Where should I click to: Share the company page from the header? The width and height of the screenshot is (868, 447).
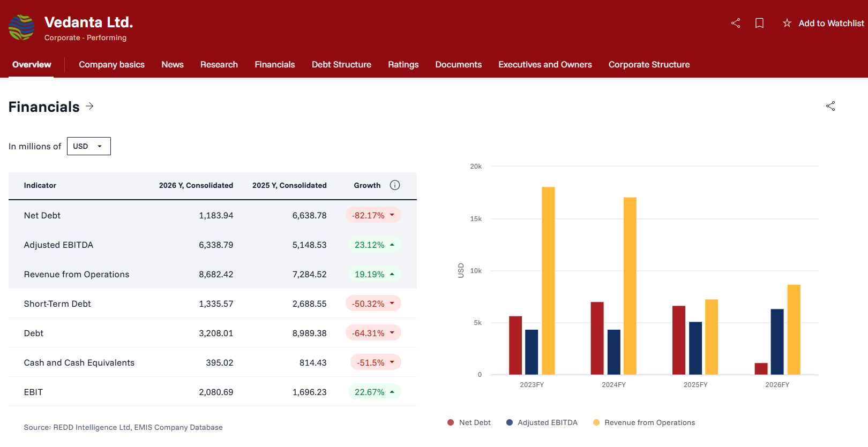click(736, 23)
